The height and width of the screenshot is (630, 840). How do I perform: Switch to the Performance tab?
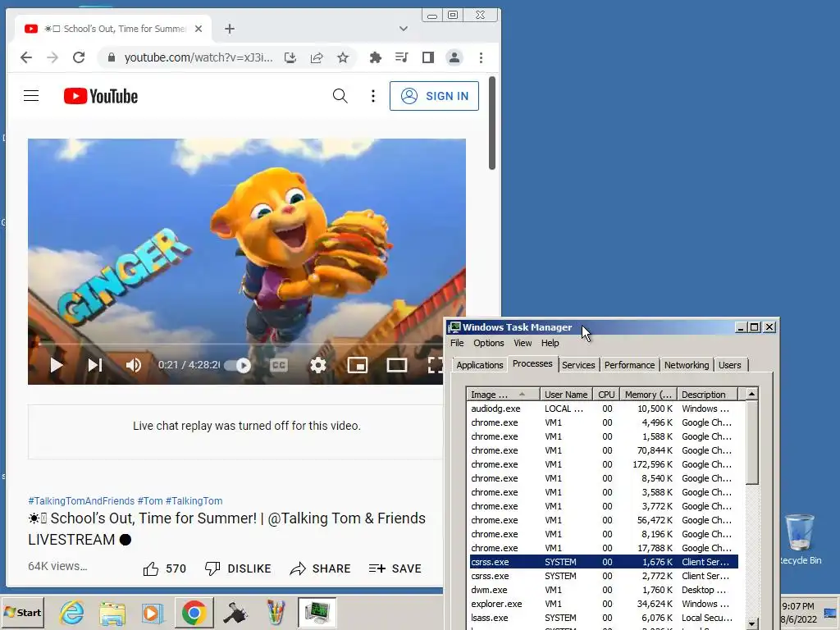coord(629,365)
